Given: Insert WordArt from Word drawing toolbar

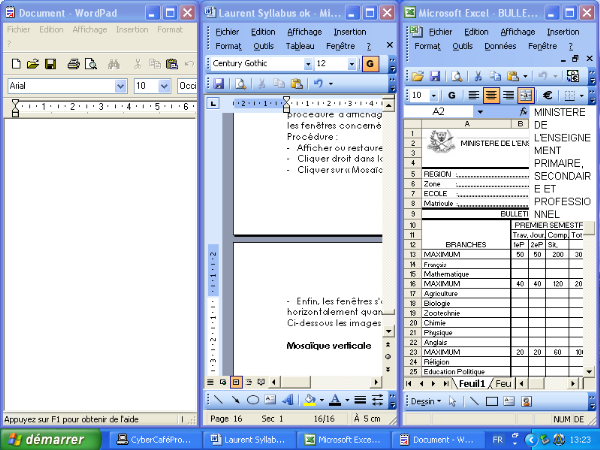Looking at the screenshot, I should 288,400.
